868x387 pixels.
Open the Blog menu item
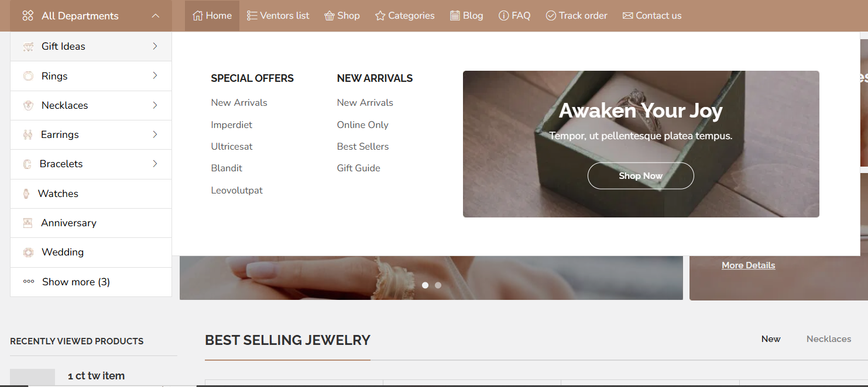pos(466,16)
